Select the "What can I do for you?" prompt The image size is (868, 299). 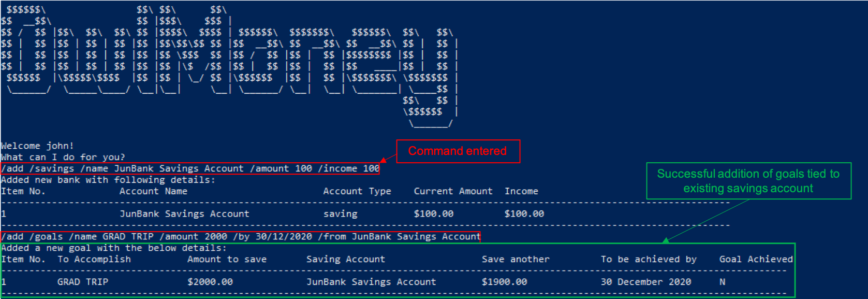tap(63, 157)
